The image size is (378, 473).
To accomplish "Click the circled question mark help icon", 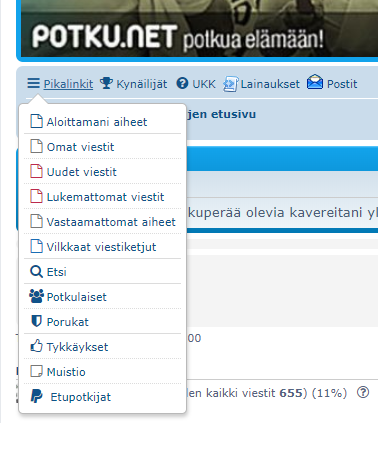I will (x=363, y=392).
